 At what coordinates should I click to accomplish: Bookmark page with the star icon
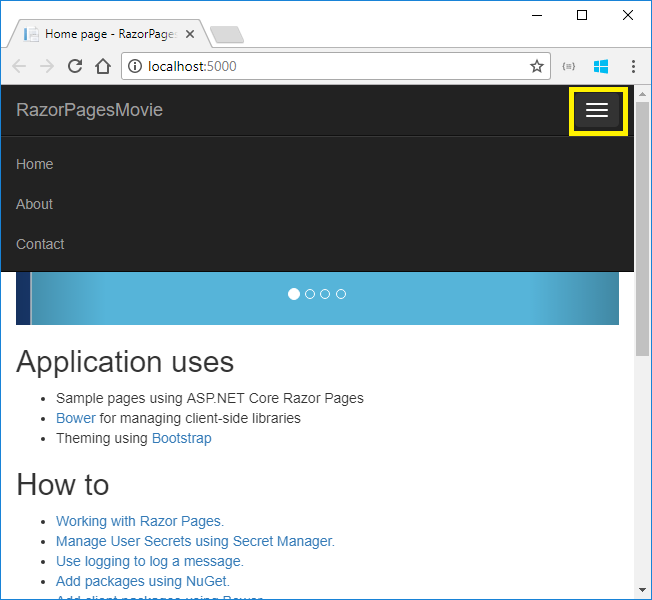point(537,67)
